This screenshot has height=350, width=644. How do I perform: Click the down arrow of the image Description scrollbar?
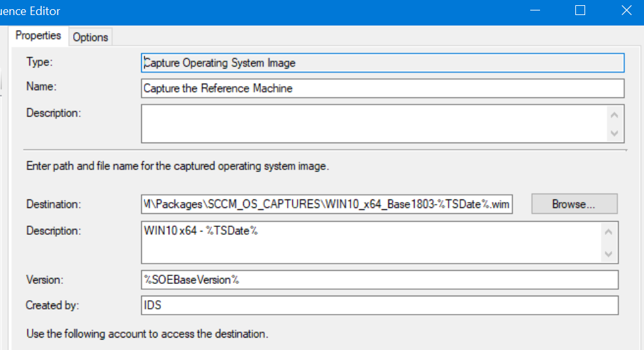(609, 254)
